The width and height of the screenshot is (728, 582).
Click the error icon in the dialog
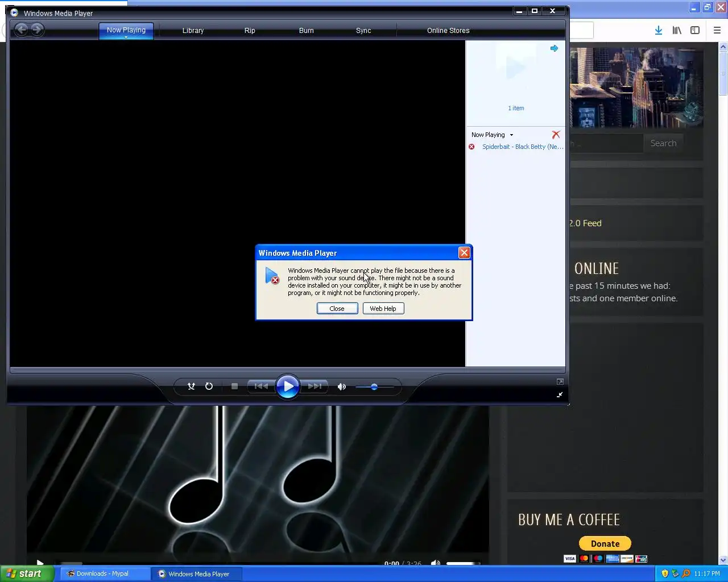[x=272, y=276]
